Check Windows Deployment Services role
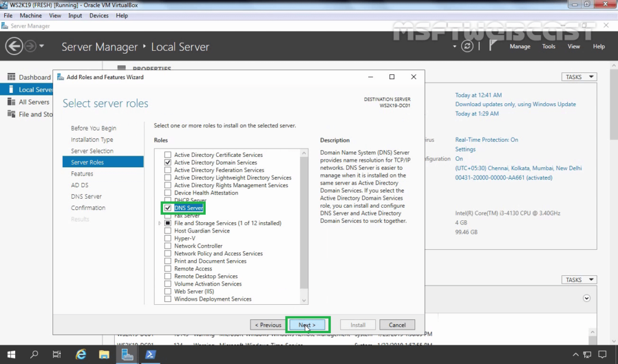The height and width of the screenshot is (364, 618). click(x=168, y=299)
